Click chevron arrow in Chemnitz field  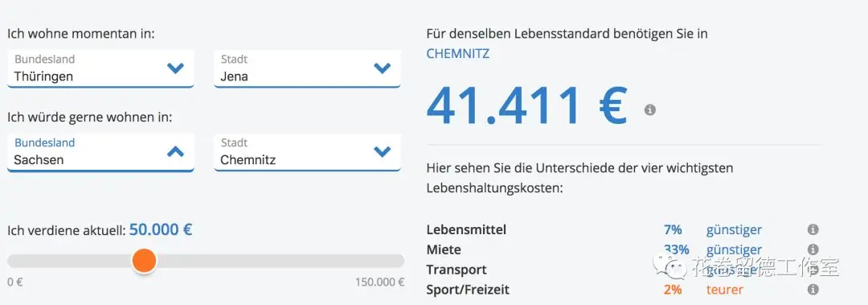(382, 151)
